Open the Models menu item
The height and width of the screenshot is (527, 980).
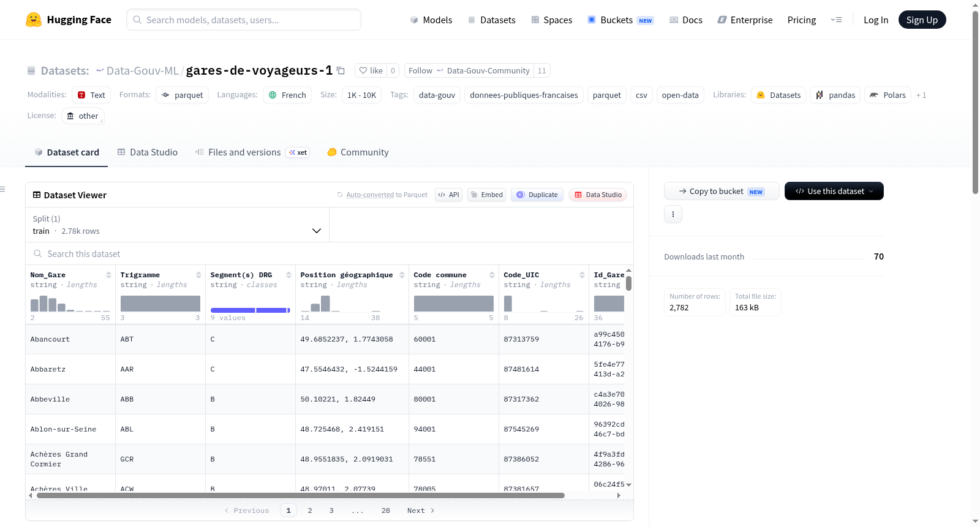[431, 20]
